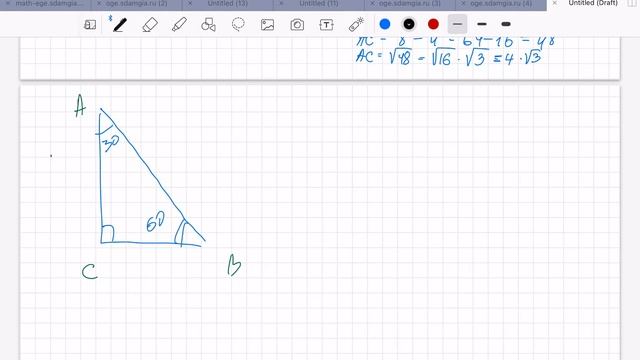The height and width of the screenshot is (360, 640).
Task: Close the oge.sdamgia.ru (3) tab
Action: (372, 3)
